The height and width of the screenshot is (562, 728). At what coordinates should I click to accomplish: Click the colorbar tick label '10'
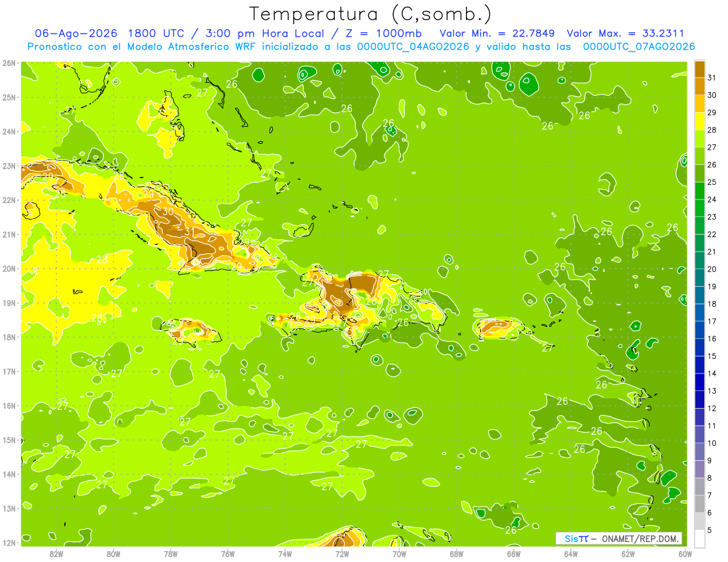(x=712, y=443)
